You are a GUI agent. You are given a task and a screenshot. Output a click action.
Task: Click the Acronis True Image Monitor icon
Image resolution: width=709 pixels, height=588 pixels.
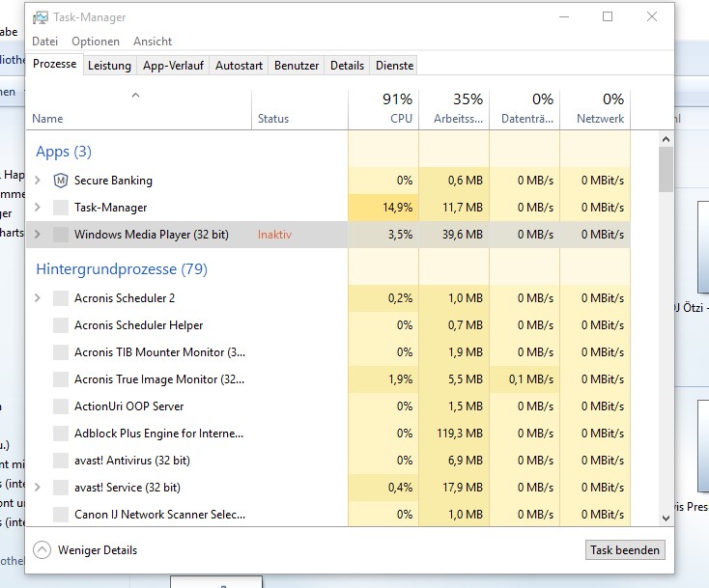(x=61, y=379)
